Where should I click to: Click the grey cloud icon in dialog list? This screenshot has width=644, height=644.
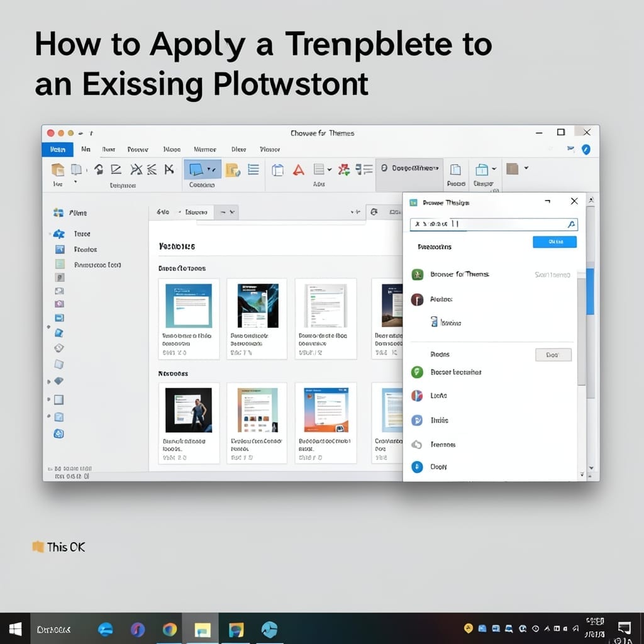(x=417, y=445)
